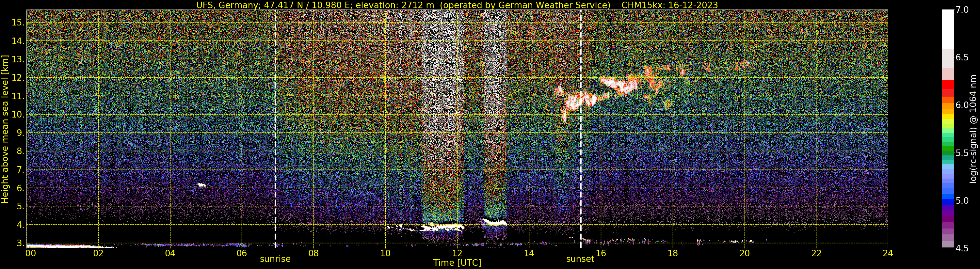Image resolution: width=980 pixels, height=269 pixels.
Task: Click the time axis tick label '02'
Action: (x=98, y=253)
